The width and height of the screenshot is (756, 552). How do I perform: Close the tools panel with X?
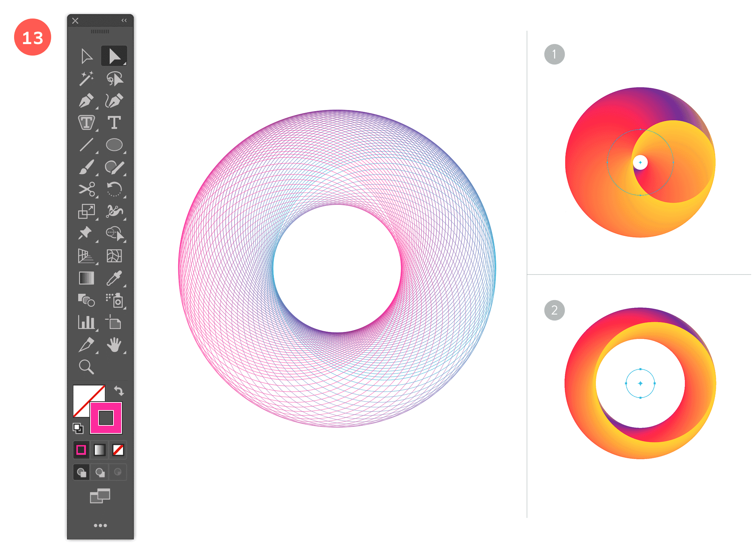coord(75,21)
